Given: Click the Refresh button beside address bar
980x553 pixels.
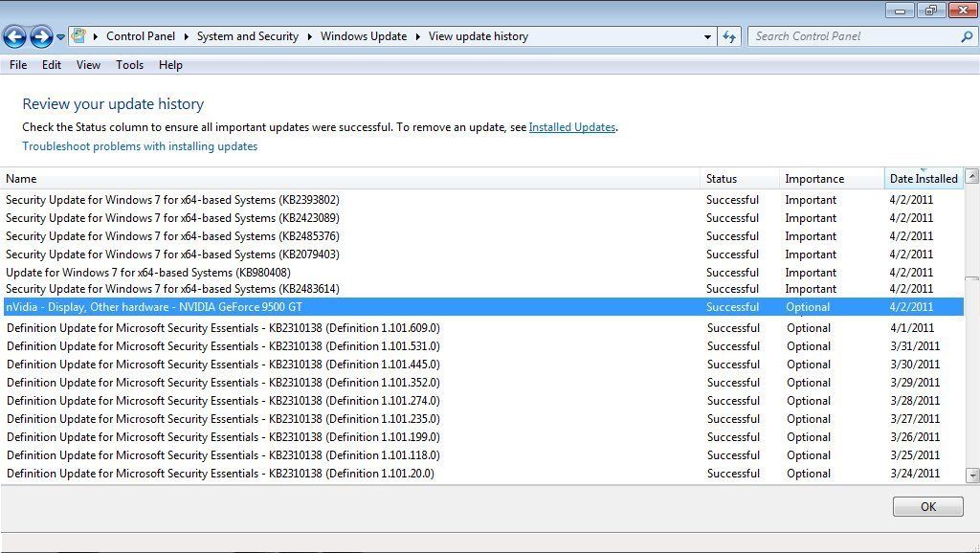Looking at the screenshot, I should click(728, 37).
